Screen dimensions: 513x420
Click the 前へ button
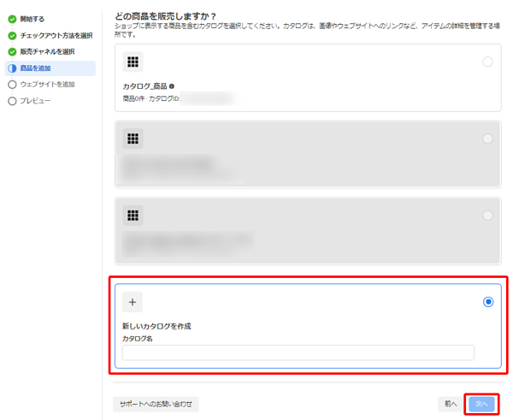click(x=451, y=404)
